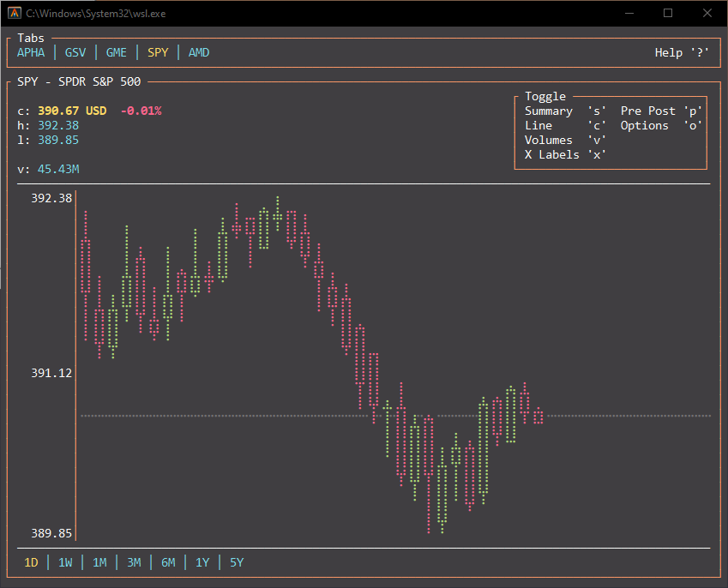This screenshot has width=728, height=588.
Task: Select the SPY ticker tab
Action: pyautogui.click(x=158, y=52)
